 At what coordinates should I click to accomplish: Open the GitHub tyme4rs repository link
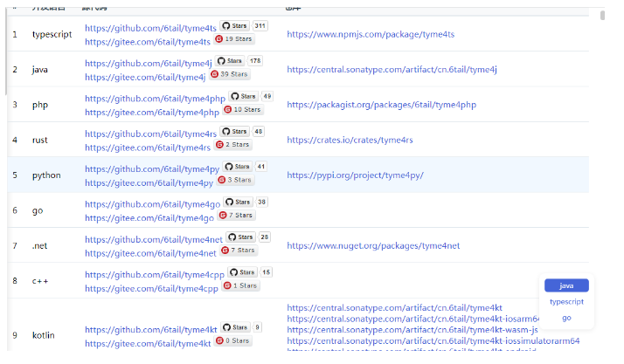[150, 134]
